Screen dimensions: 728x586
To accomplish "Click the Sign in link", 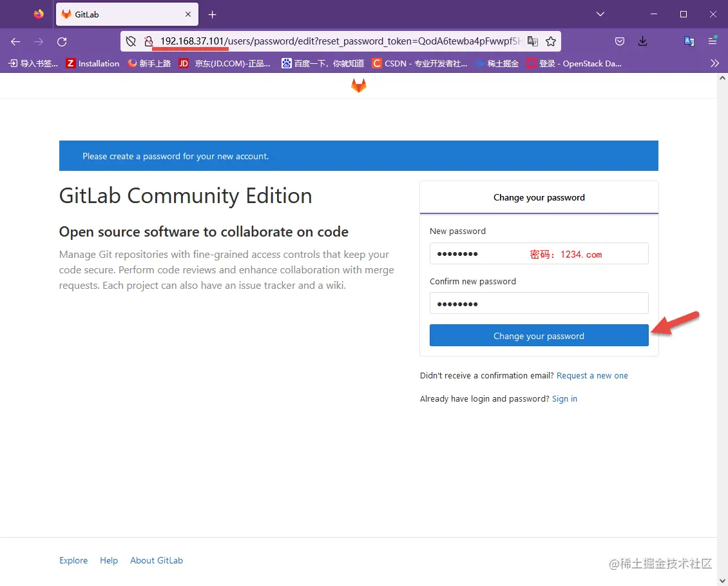I will [564, 398].
